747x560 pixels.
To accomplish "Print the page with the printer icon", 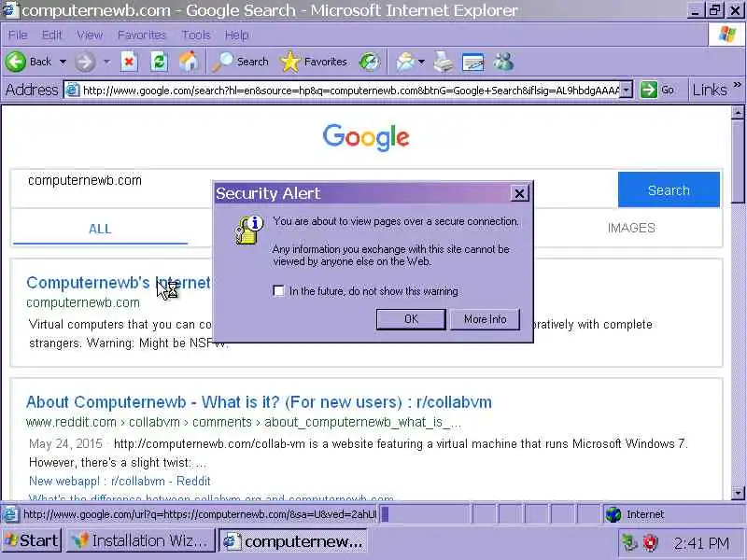I will (x=444, y=62).
